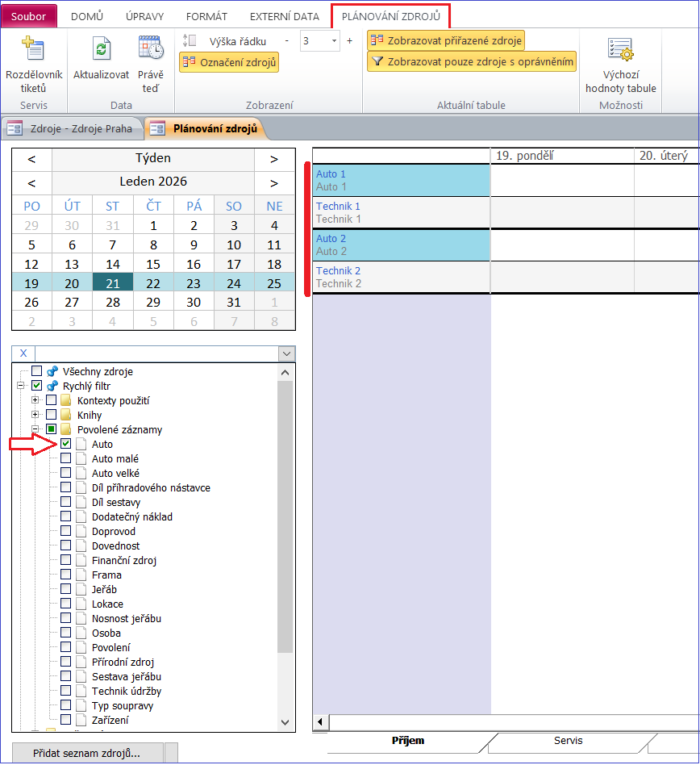This screenshot has width=700, height=765.
Task: Open the Rozdělovník tiketů tool
Action: [x=33, y=49]
